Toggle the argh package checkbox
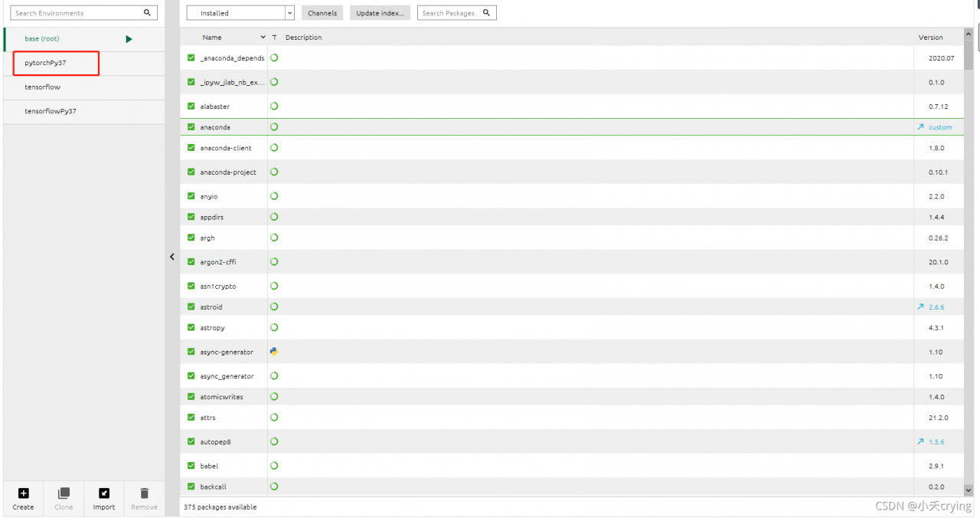This screenshot has height=518, width=980. tap(191, 238)
